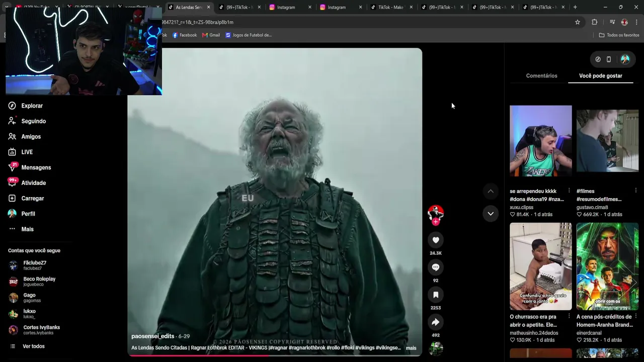Open options for '#filmes' recommended video

tap(636, 191)
